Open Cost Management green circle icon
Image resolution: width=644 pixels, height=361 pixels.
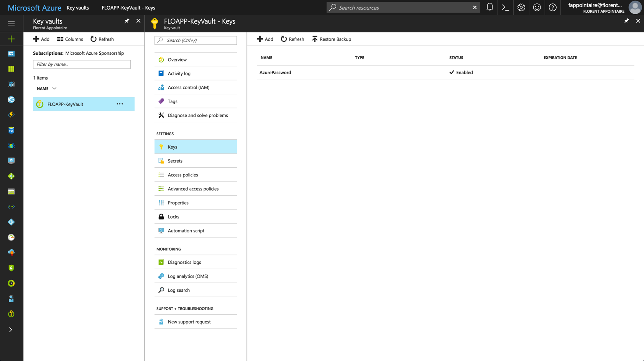tap(11, 283)
